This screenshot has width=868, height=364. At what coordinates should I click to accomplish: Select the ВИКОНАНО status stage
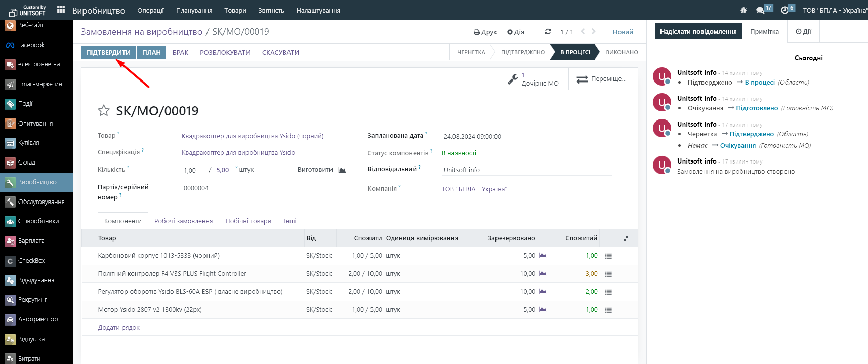[622, 52]
